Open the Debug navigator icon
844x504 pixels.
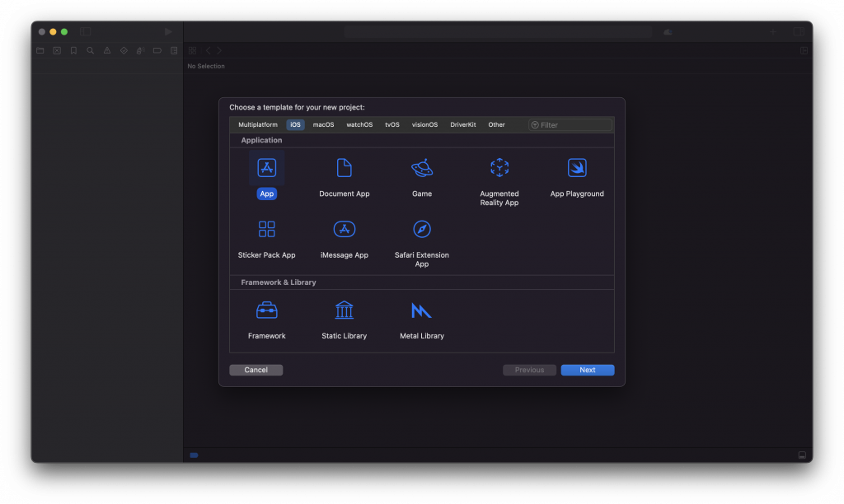pyautogui.click(x=140, y=50)
